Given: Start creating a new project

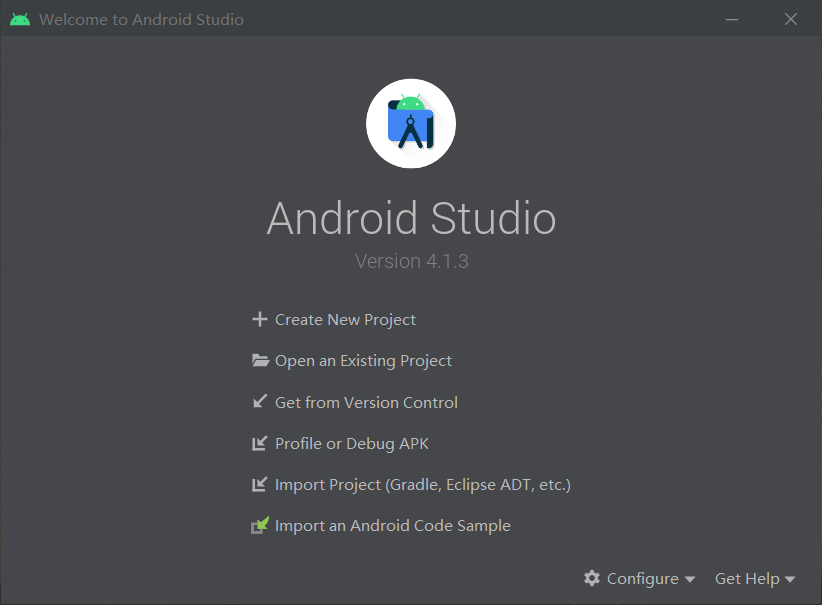Looking at the screenshot, I should pos(345,319).
